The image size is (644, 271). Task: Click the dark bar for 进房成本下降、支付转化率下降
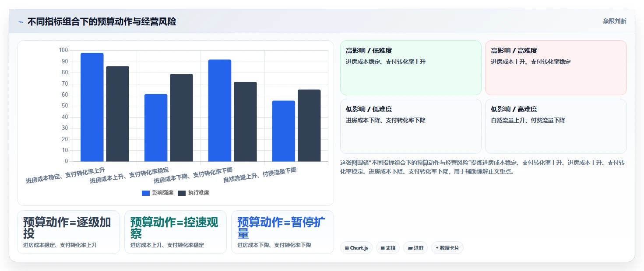tap(245, 122)
